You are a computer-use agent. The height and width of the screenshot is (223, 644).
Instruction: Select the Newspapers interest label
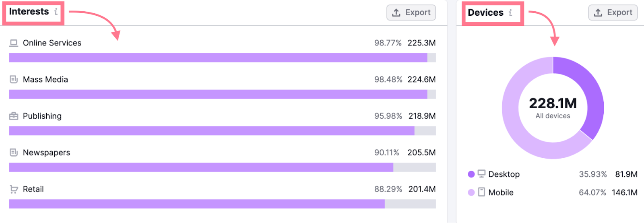(46, 153)
